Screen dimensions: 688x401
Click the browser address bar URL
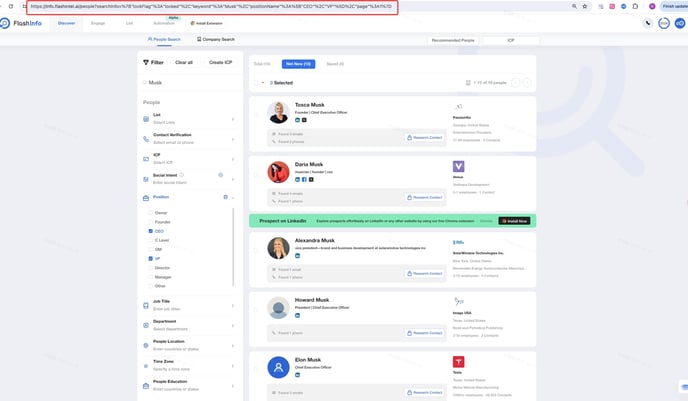[x=212, y=7]
